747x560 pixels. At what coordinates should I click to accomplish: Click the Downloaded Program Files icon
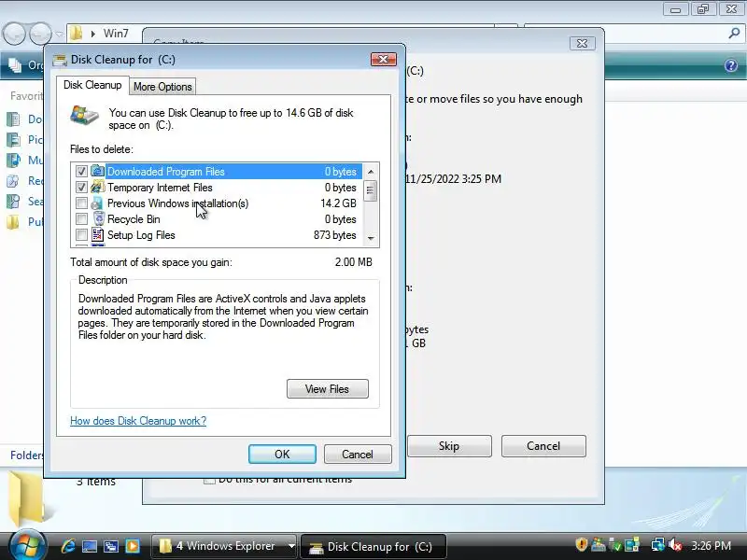[x=98, y=171]
